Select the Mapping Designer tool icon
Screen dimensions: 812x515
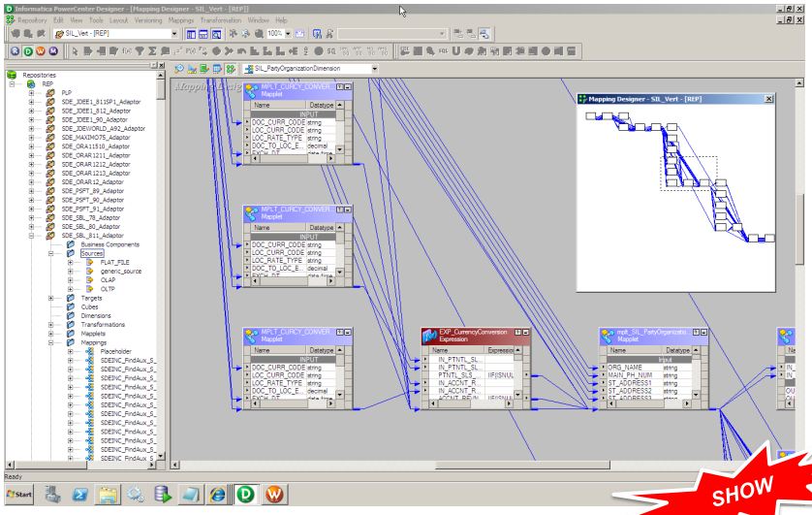[x=231, y=69]
